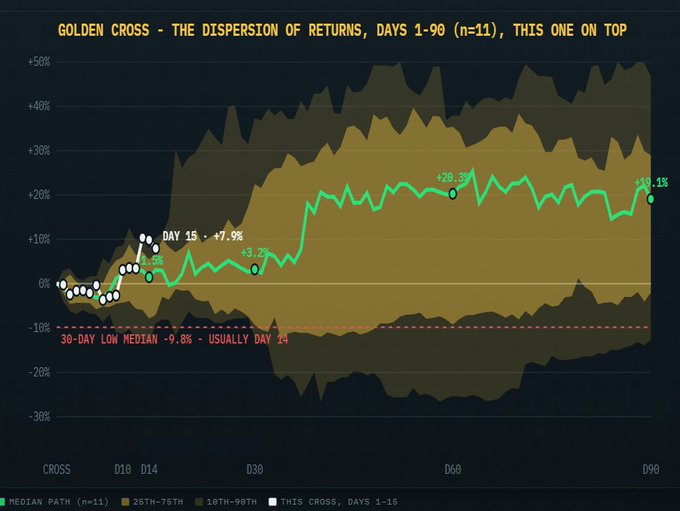This screenshot has height=511, width=680.
Task: Click the 'THIS CROSS, DAYS 1-15' legend label
Action: (x=339, y=502)
